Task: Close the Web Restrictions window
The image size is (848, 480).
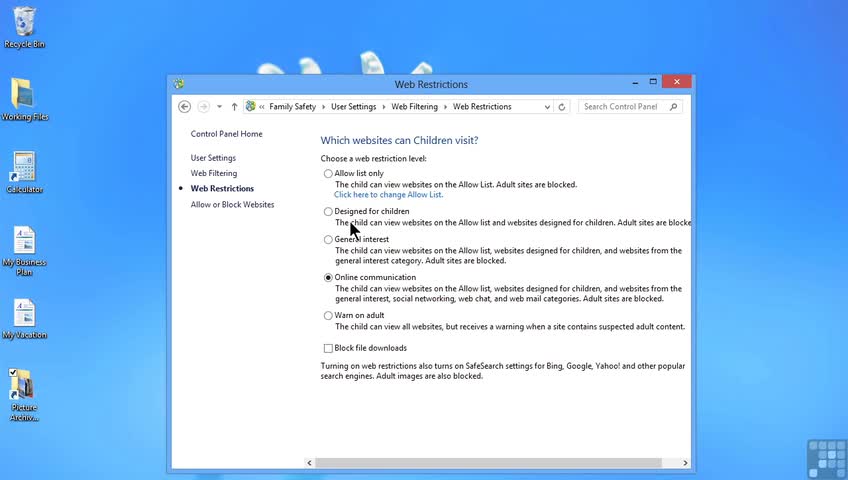Action: (x=677, y=82)
